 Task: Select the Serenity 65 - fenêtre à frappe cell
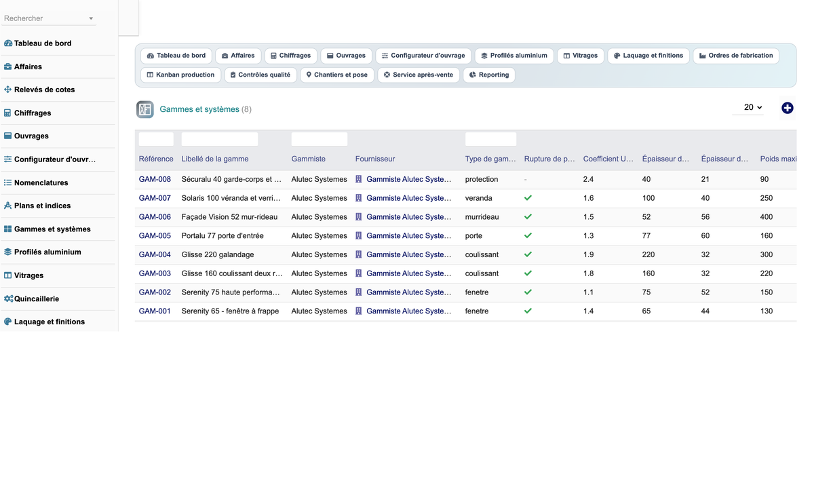tap(230, 311)
